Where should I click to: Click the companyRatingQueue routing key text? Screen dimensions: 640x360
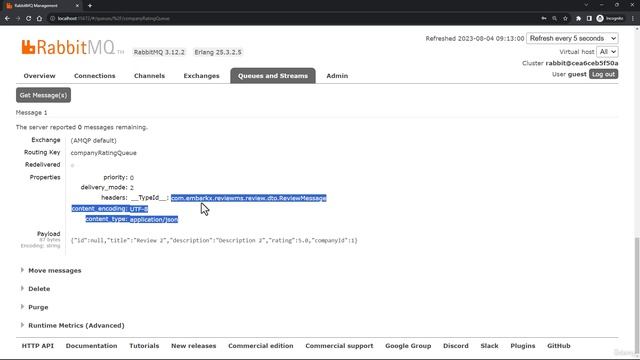point(104,153)
